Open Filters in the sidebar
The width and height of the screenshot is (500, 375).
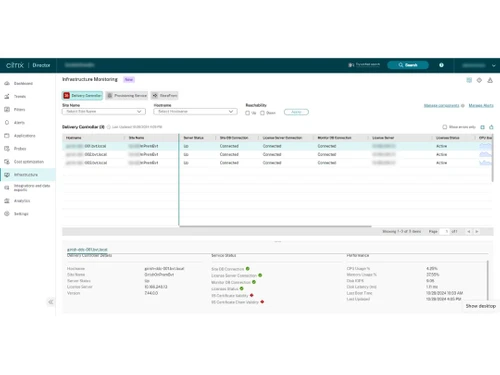(19, 109)
